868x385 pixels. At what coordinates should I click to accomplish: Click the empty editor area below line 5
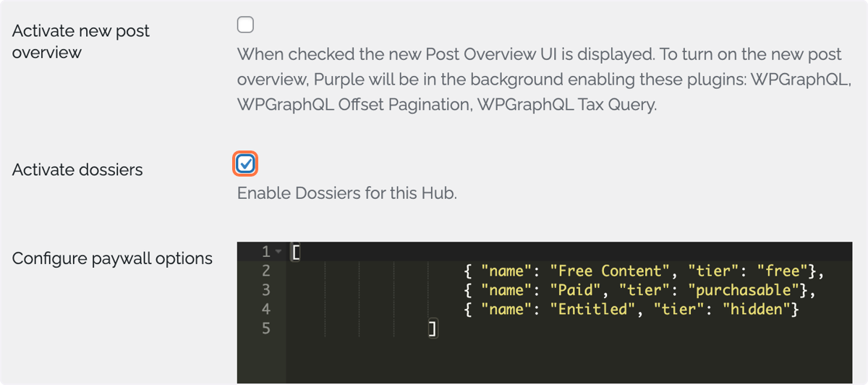coord(569,362)
